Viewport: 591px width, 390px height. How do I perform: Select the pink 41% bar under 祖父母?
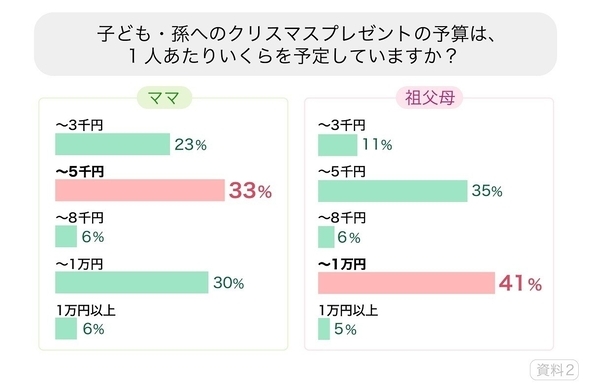[x=406, y=283]
